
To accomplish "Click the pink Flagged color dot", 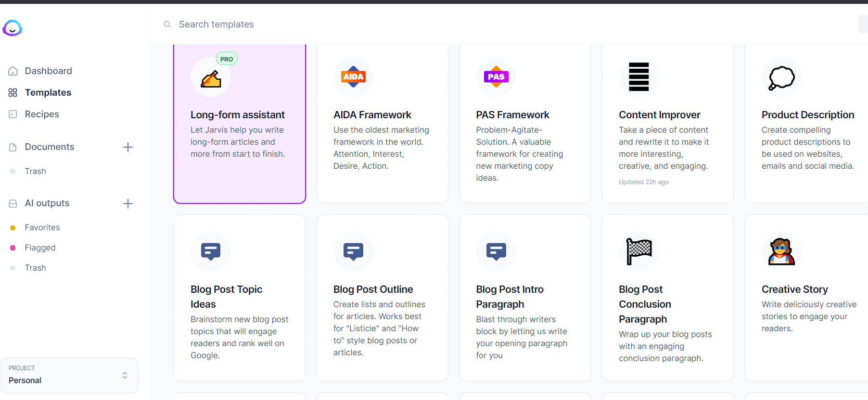I will click(13, 248).
